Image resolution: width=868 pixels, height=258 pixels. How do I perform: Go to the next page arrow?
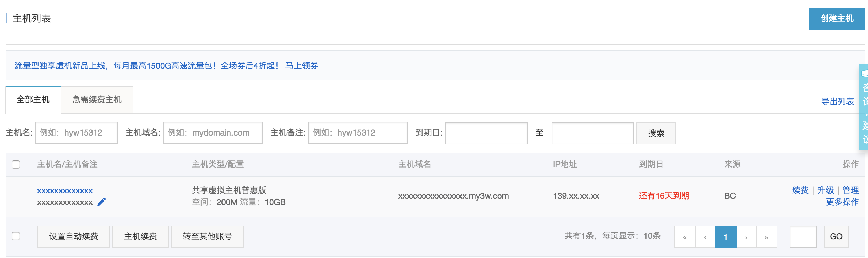pos(746,237)
